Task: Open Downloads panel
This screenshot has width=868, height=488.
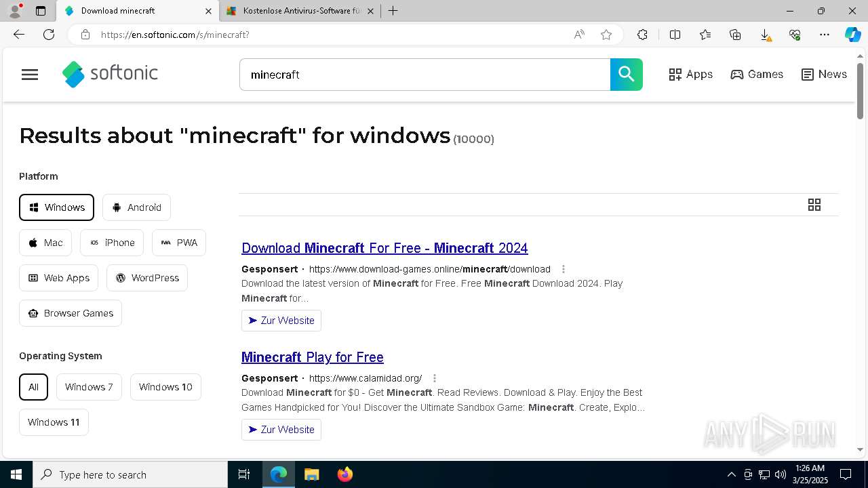Action: 765,35
